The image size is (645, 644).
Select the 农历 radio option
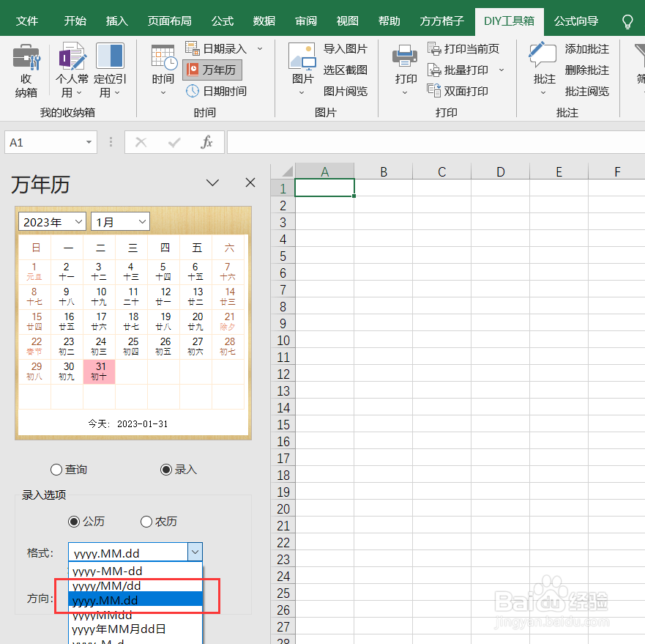click(x=146, y=522)
